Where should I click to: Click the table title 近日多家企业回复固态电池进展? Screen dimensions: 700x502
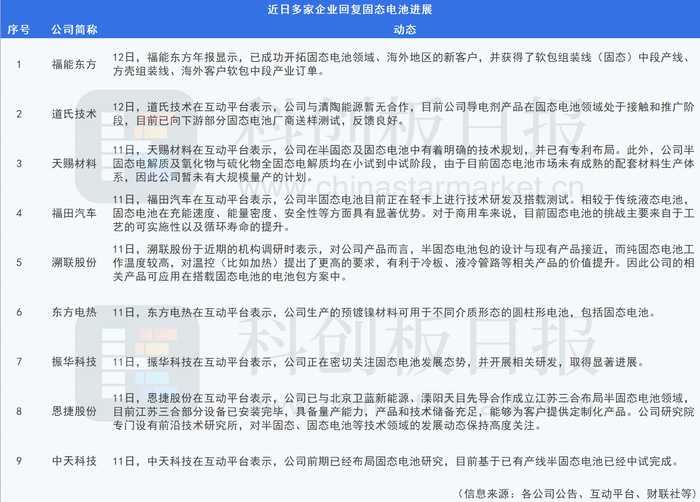click(x=350, y=9)
